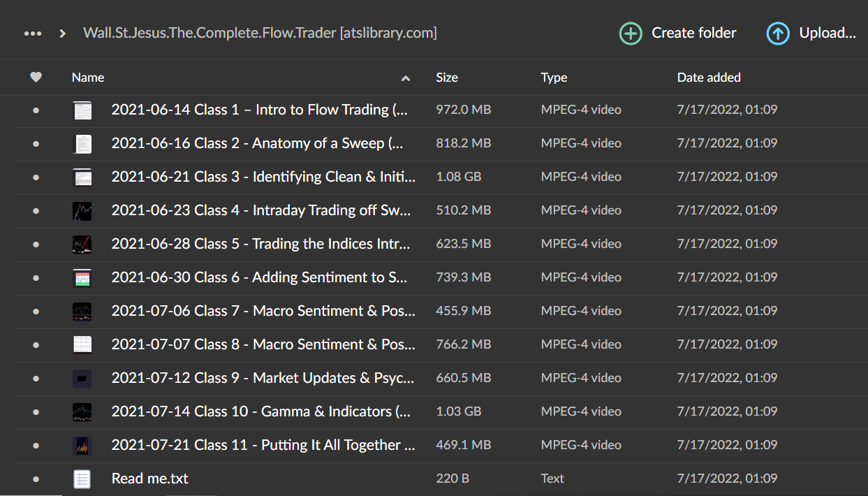Click the Date added column header
The image size is (868, 496).
[x=709, y=77]
